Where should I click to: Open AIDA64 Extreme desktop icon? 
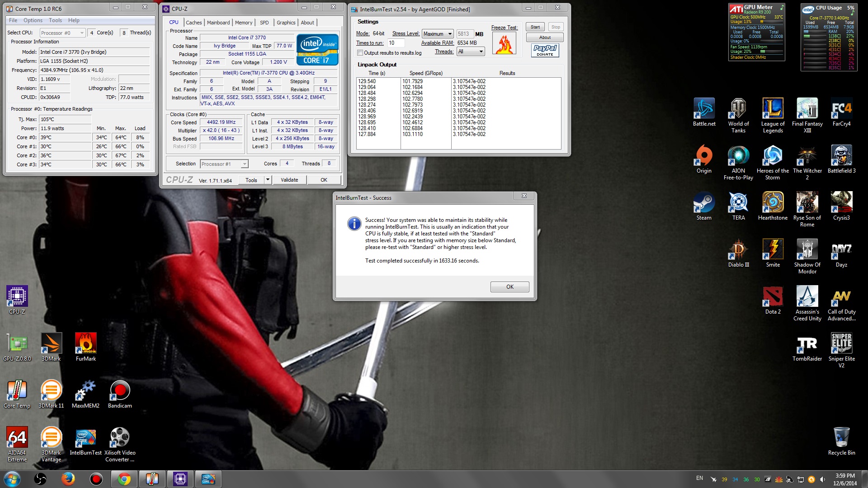[17, 438]
